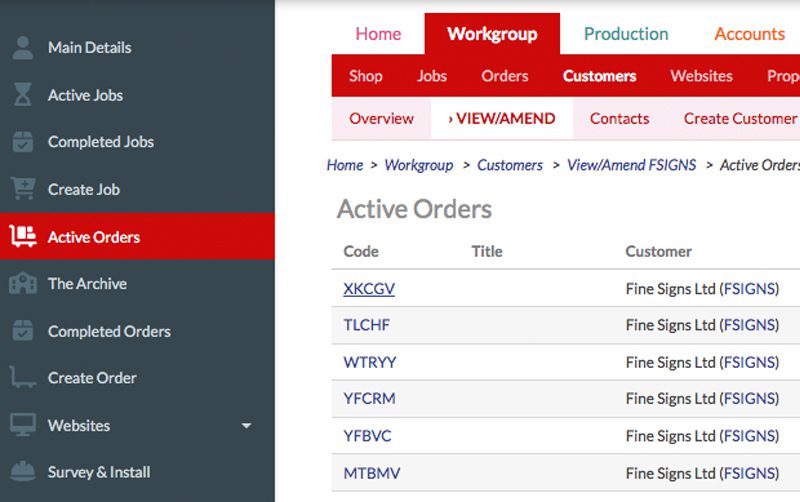800x502 pixels.
Task: Click the Title column header
Action: (487, 252)
